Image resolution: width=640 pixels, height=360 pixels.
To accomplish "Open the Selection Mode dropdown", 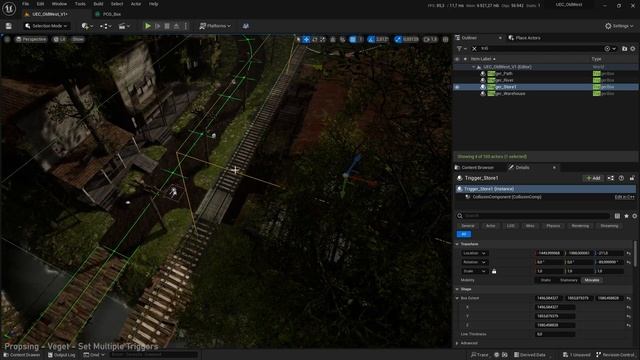I will pyautogui.click(x=46, y=26).
